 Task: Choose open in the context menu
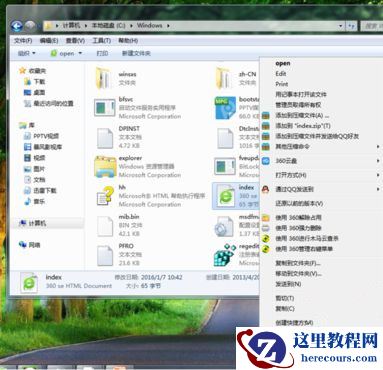click(x=283, y=63)
